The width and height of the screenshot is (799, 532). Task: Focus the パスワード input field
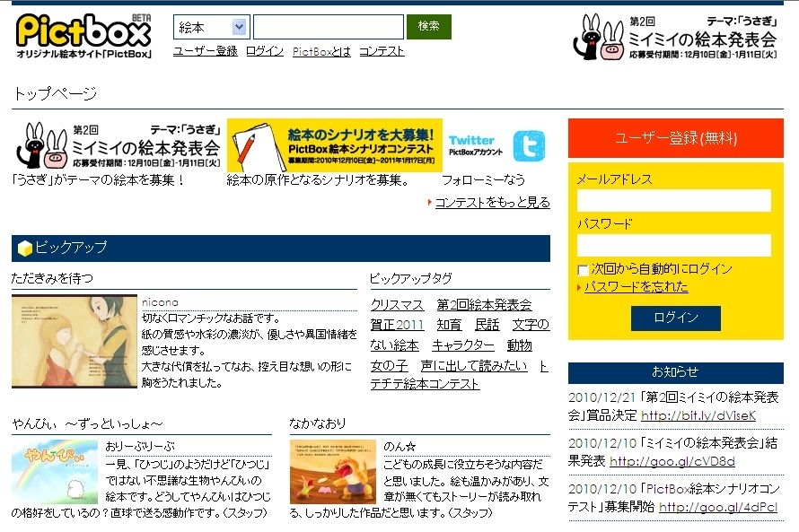pos(673,246)
